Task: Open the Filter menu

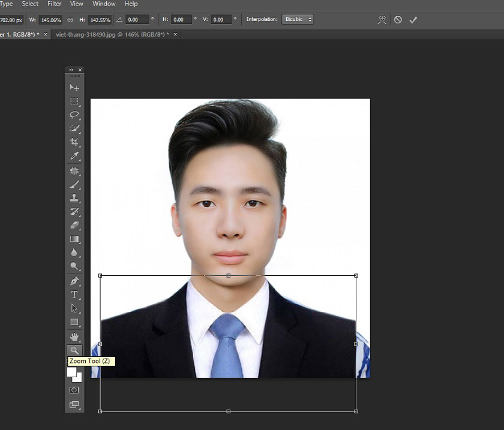Action: click(x=55, y=4)
